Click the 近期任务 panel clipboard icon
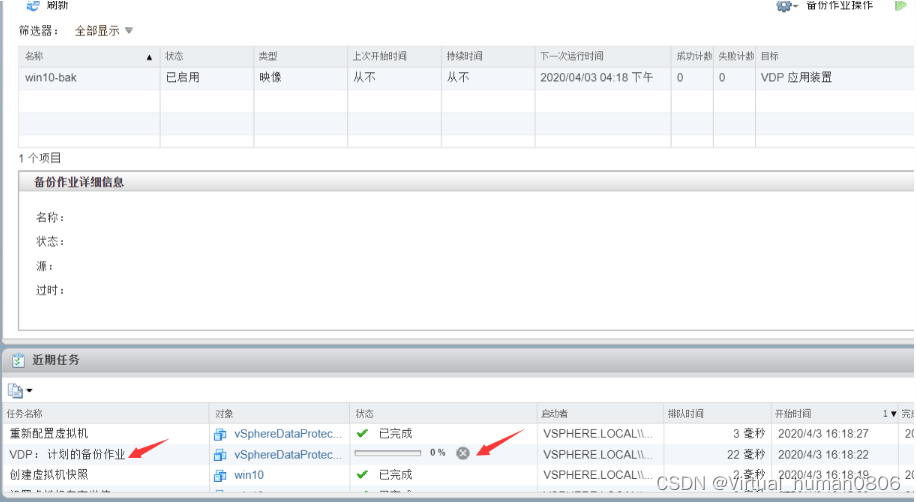 tap(18, 360)
